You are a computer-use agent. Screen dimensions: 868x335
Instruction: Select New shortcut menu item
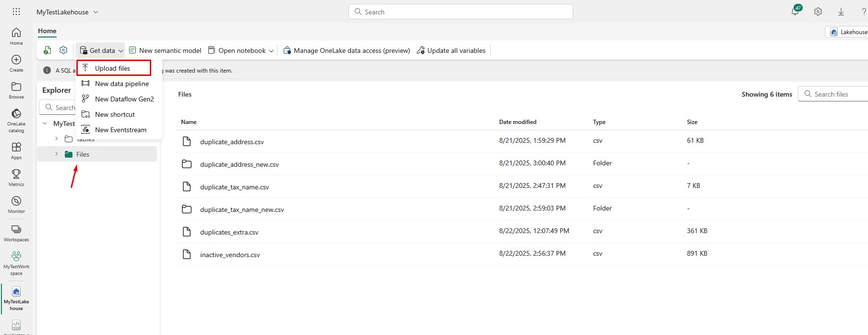tap(119, 114)
